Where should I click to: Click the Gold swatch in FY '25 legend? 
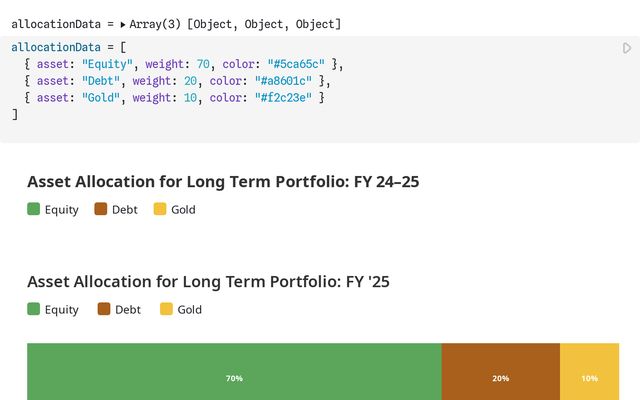[x=166, y=309]
